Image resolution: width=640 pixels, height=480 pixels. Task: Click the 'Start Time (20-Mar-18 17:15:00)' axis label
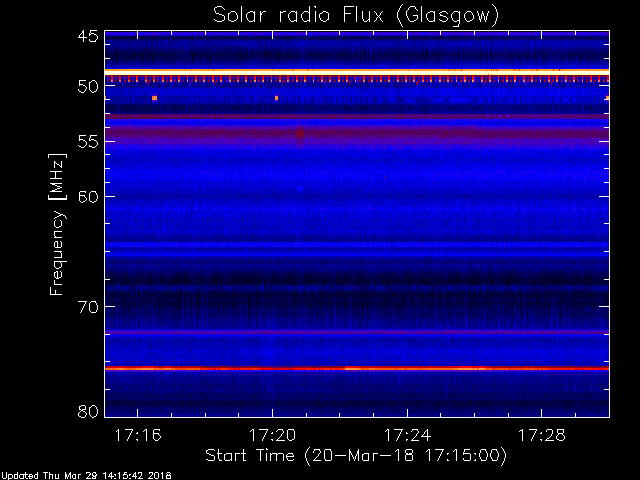356,456
